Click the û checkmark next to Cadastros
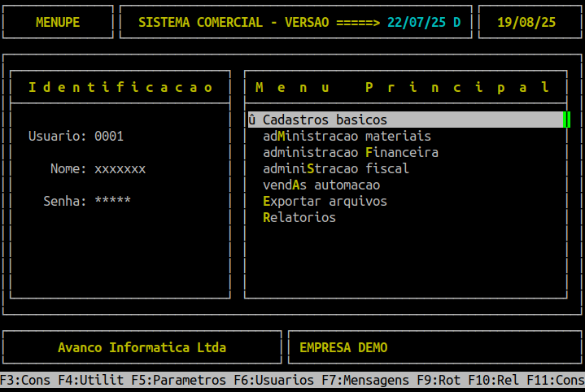The height and width of the screenshot is (392, 585). point(252,120)
